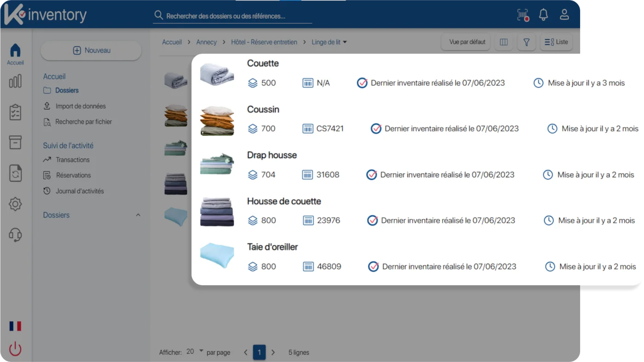
Task: Open Transactions menu item
Action: [66, 160]
